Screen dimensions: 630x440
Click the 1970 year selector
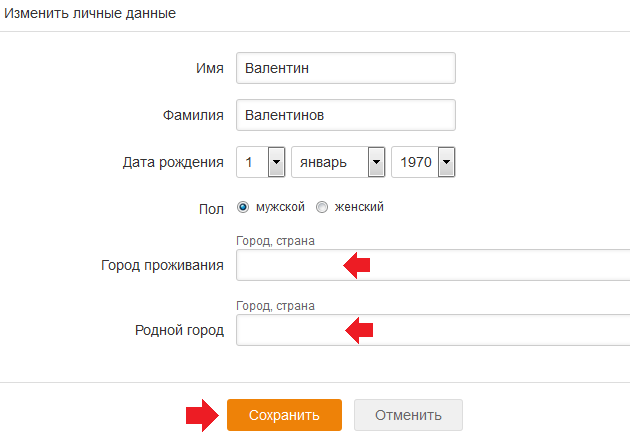423,162
